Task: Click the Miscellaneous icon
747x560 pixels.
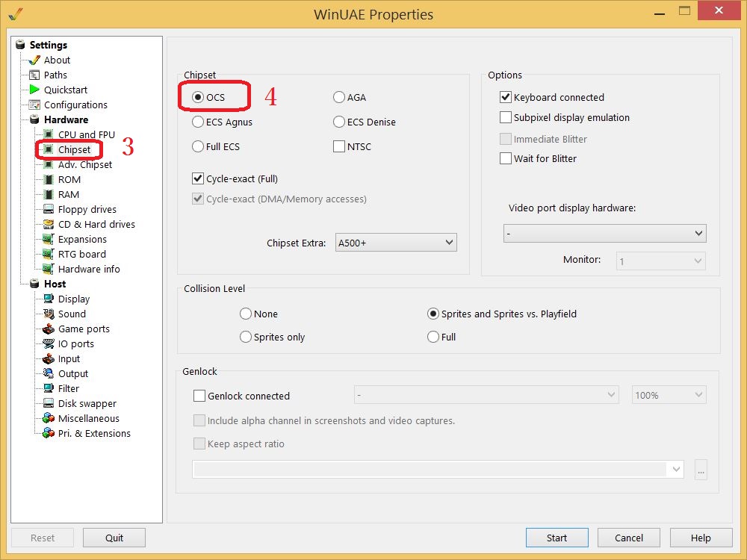Action: pyautogui.click(x=48, y=419)
